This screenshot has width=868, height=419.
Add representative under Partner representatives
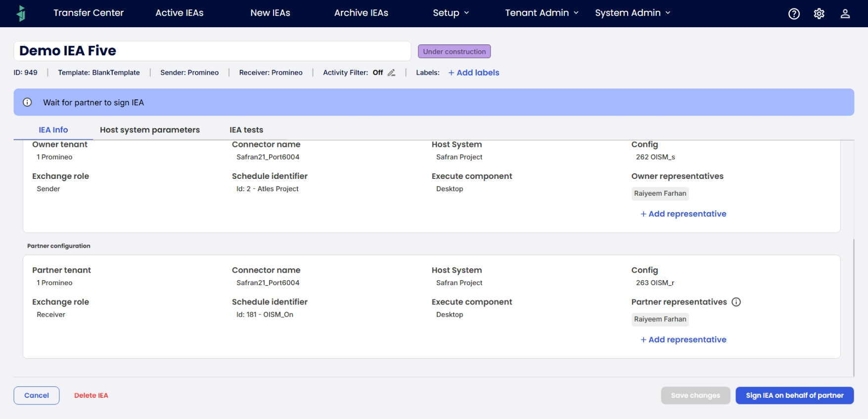pyautogui.click(x=684, y=339)
